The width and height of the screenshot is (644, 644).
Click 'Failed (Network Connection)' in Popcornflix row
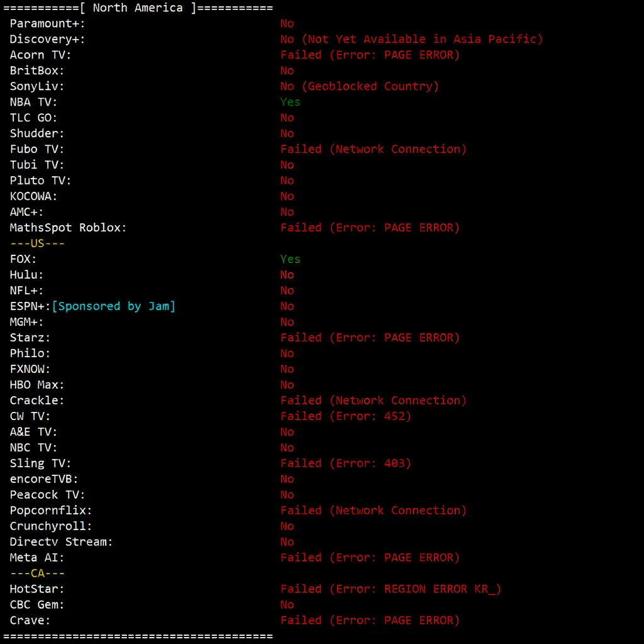tap(374, 511)
